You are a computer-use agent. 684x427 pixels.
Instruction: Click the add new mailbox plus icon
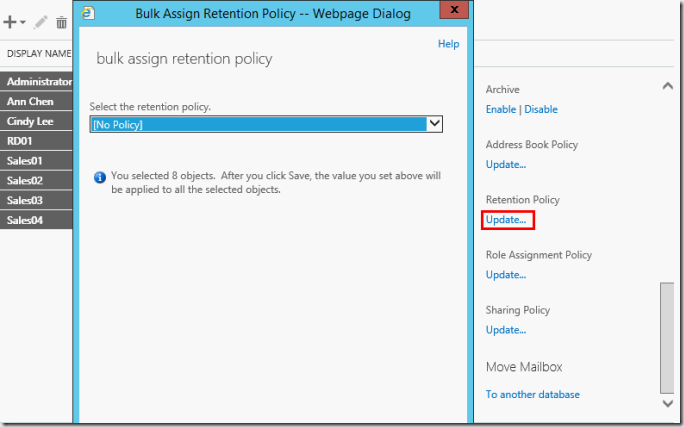(x=11, y=22)
